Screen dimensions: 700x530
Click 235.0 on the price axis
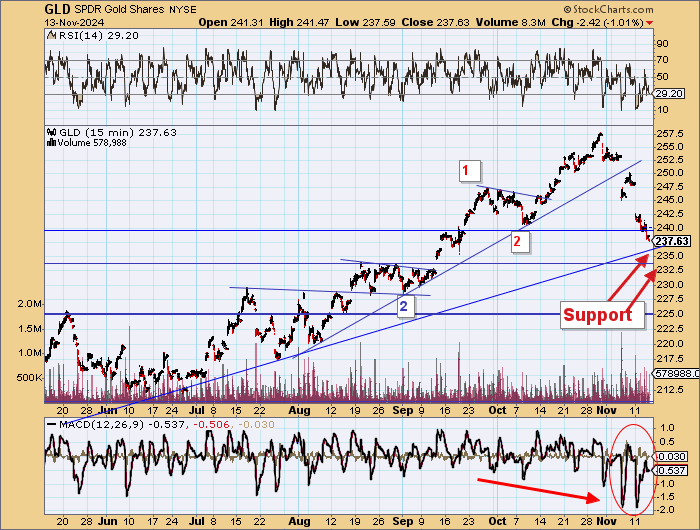tap(670, 255)
